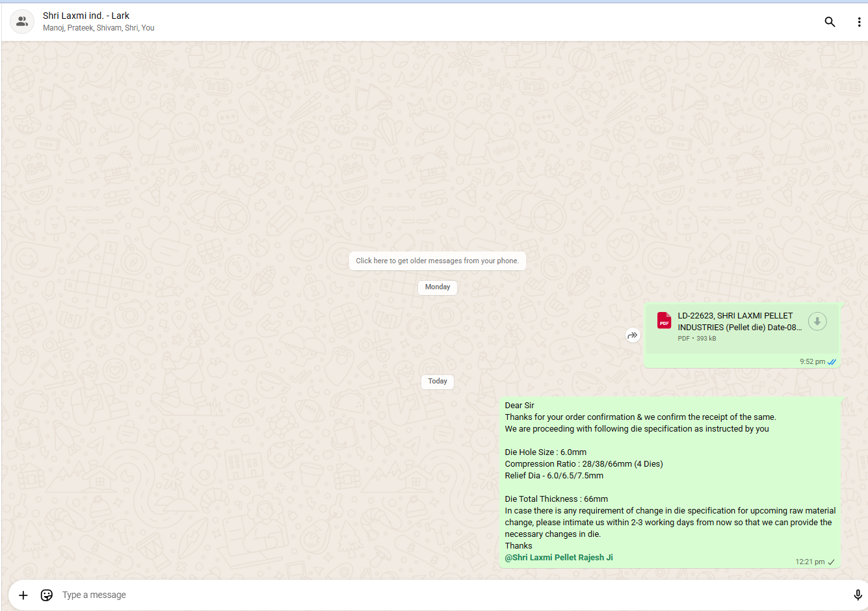Open group info for Shri Laxmi ind. - Lark
This screenshot has width=868, height=611.
86,16
